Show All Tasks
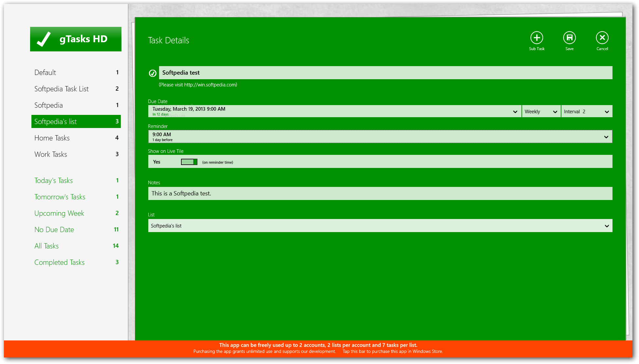Image resolution: width=639 pixels, height=364 pixels. tap(76, 246)
